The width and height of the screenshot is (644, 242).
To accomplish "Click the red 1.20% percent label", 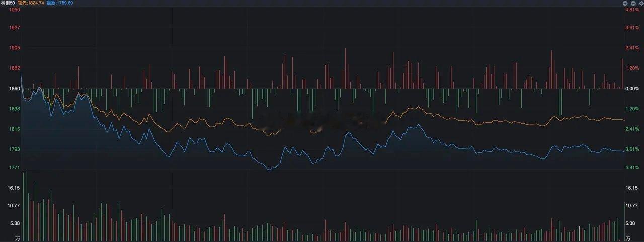I will click(x=631, y=68).
